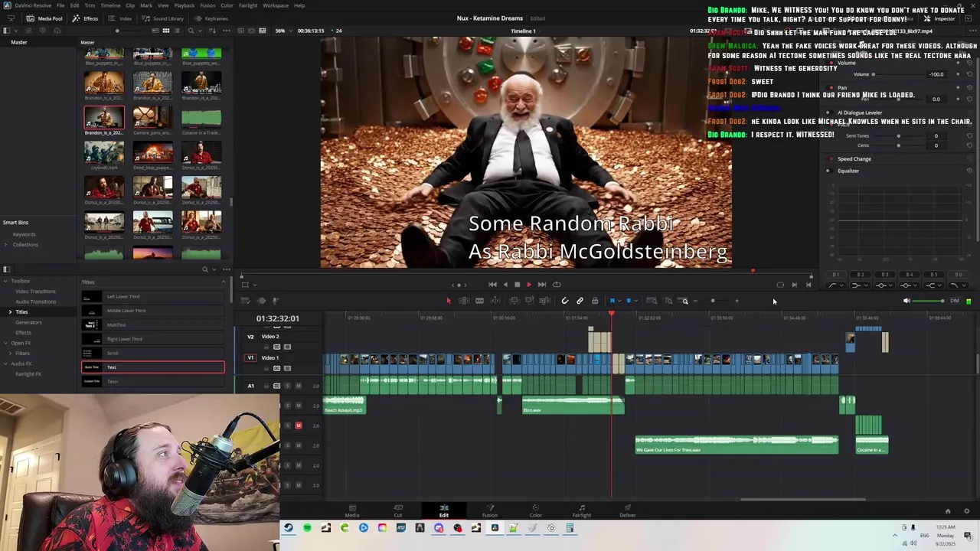Select the Left Lower Third title
Image resolution: width=980 pixels, height=551 pixels.
[153, 297]
